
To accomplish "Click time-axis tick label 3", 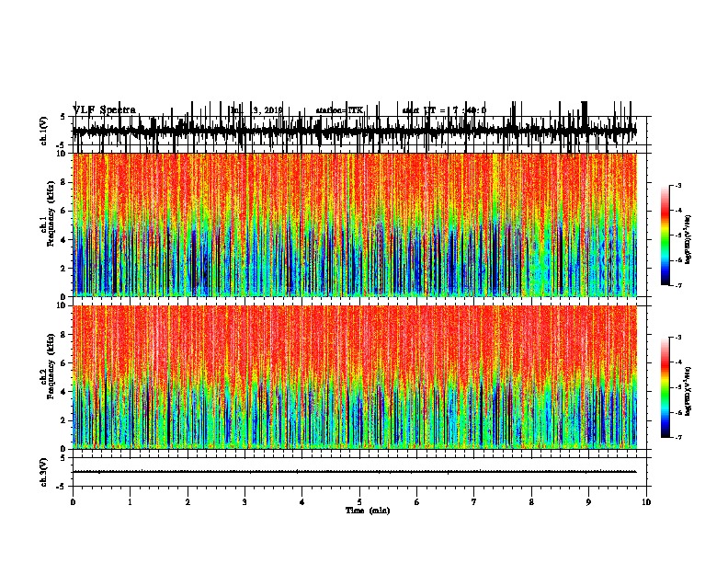I will (x=245, y=502).
